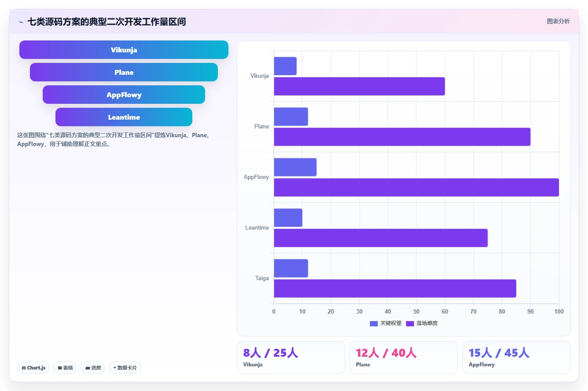This screenshot has width=588, height=391.
Task: Click the Vikunja y-axis label
Action: click(260, 76)
